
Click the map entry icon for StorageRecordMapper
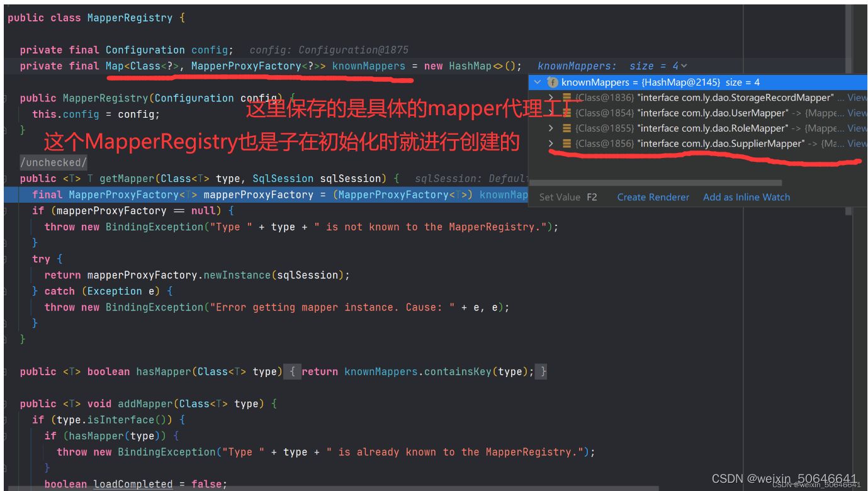[566, 97]
